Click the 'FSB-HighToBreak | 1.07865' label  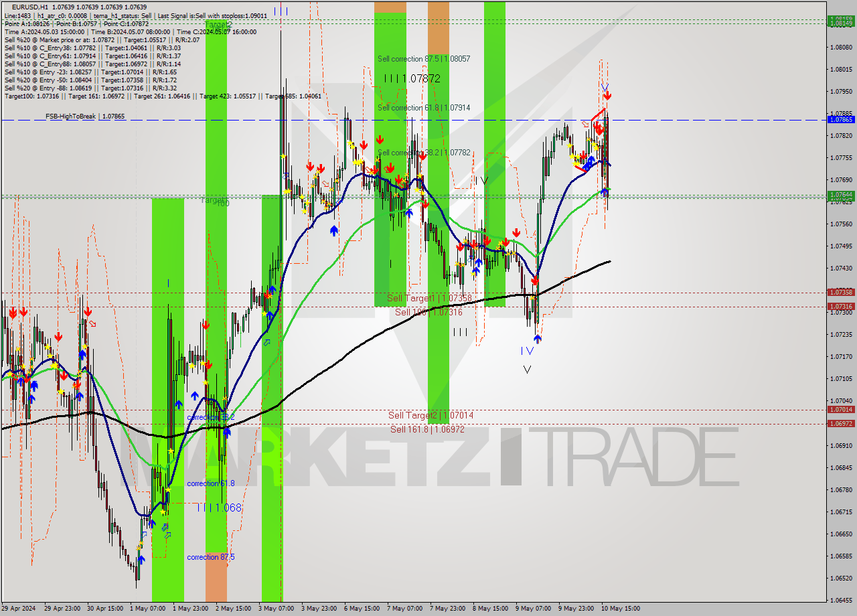85,117
